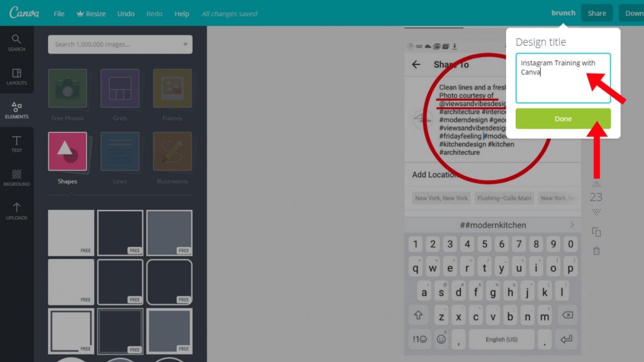Viewport: 644px width, 362px height.
Task: Click the Canva logo
Action: click(x=24, y=13)
